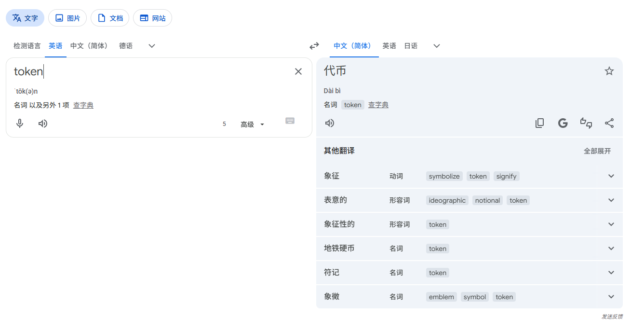Open 查字典 link under source text
This screenshot has width=644, height=333.
point(83,105)
